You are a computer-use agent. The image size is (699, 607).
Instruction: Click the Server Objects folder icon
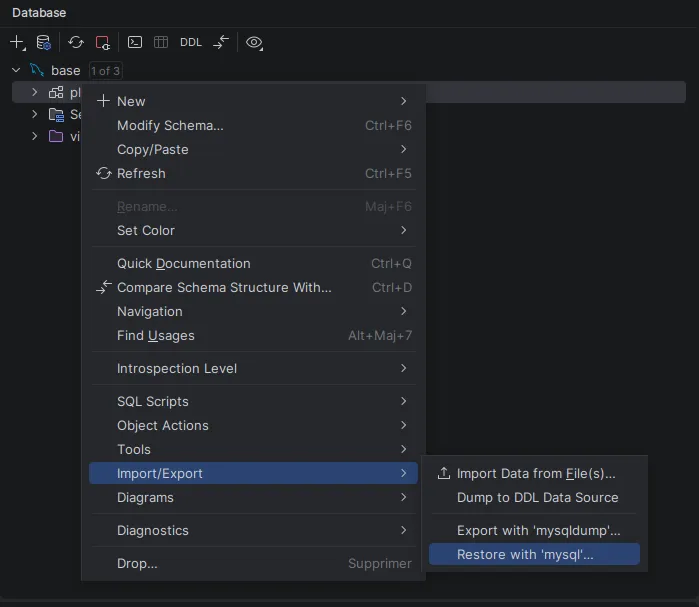pos(56,115)
